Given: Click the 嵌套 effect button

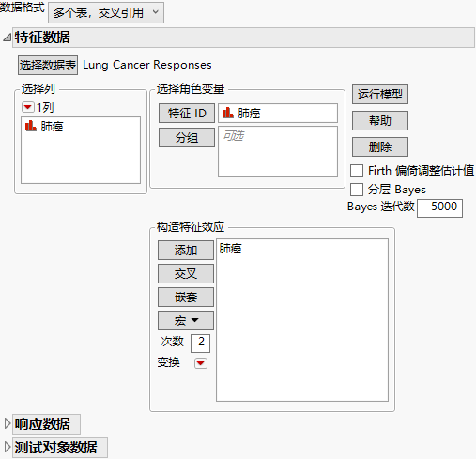Looking at the screenshot, I should click(186, 297).
